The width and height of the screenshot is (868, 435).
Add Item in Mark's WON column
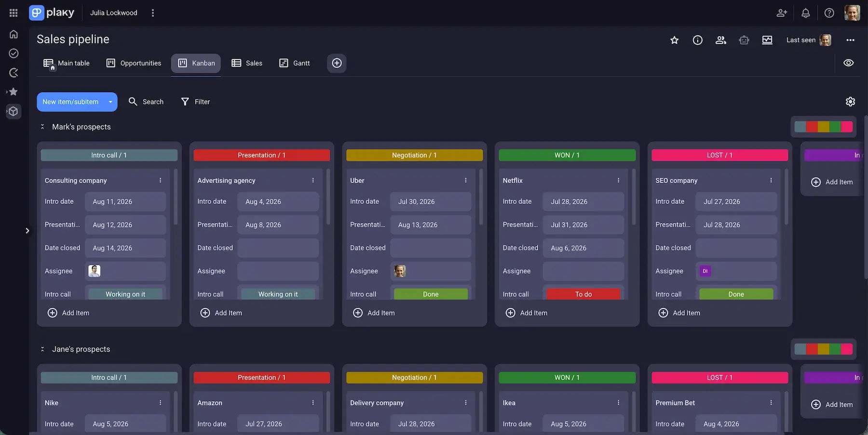pos(527,313)
